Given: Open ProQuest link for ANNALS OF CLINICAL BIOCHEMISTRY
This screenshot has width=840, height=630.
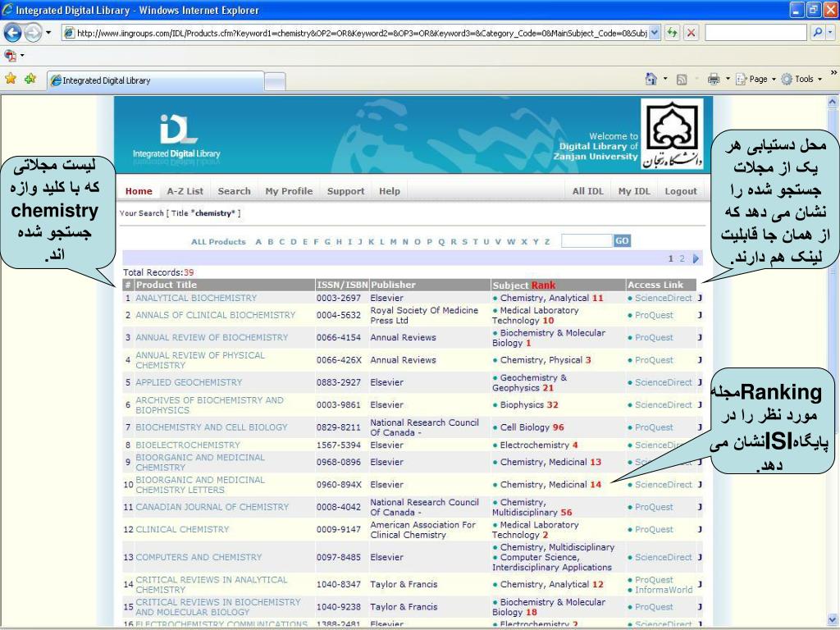Looking at the screenshot, I should click(x=654, y=315).
